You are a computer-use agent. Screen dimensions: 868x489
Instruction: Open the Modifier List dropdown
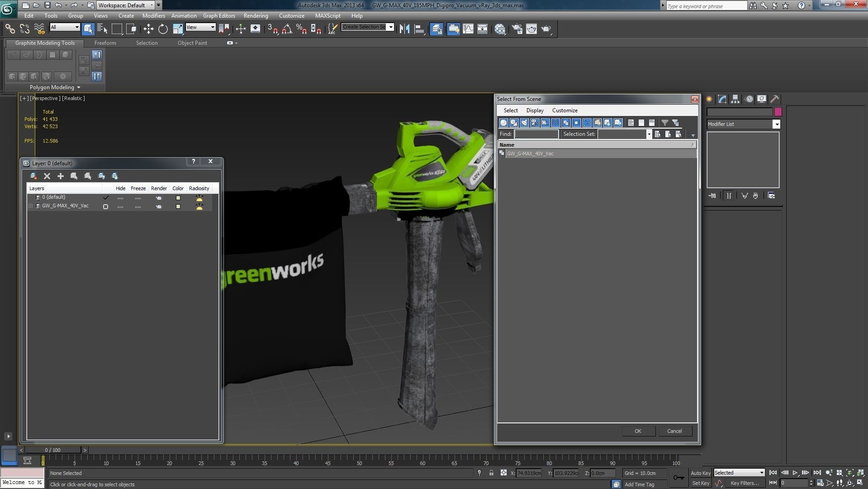coord(743,124)
